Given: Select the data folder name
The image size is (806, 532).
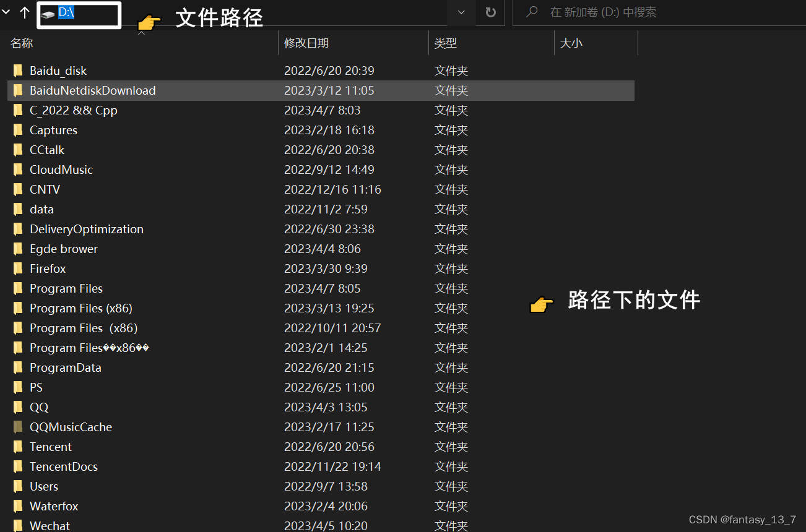Looking at the screenshot, I should coord(41,209).
